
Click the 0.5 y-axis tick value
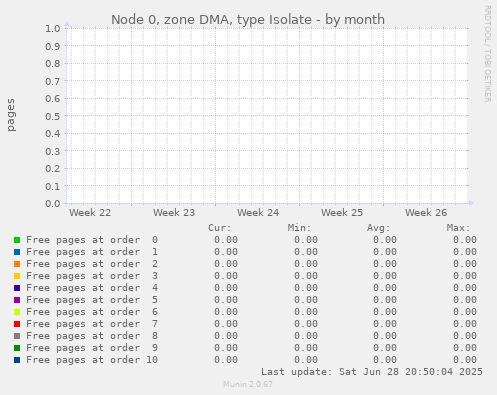click(53, 116)
